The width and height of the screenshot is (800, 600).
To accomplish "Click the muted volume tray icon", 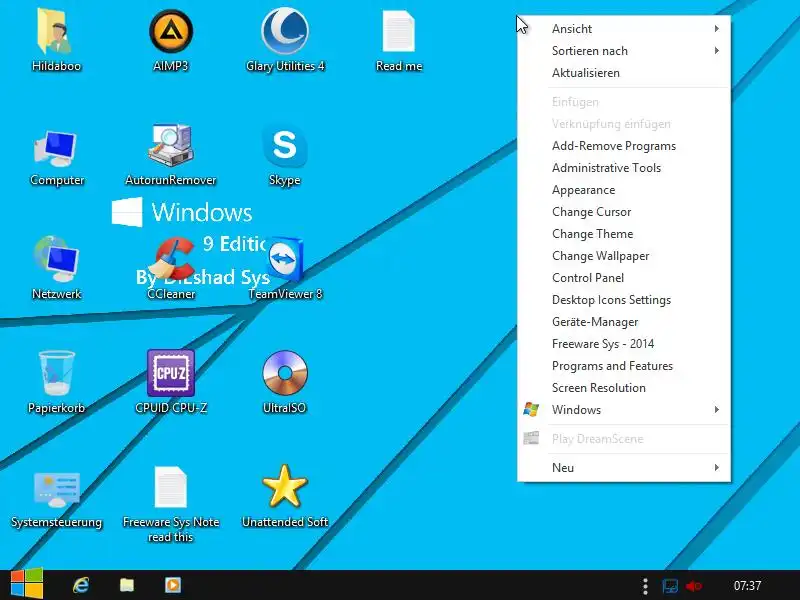I will point(694,586).
